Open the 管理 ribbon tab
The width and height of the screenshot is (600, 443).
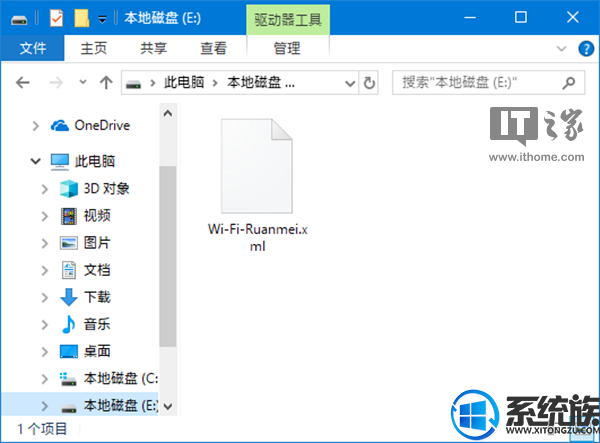(x=287, y=48)
